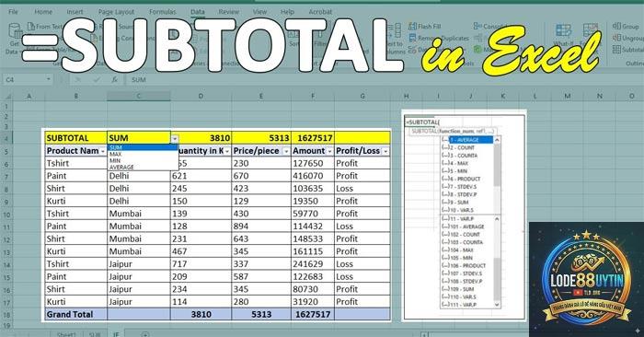Click the cell showing price 894
Screen dimensions: 644x337
click(x=261, y=227)
